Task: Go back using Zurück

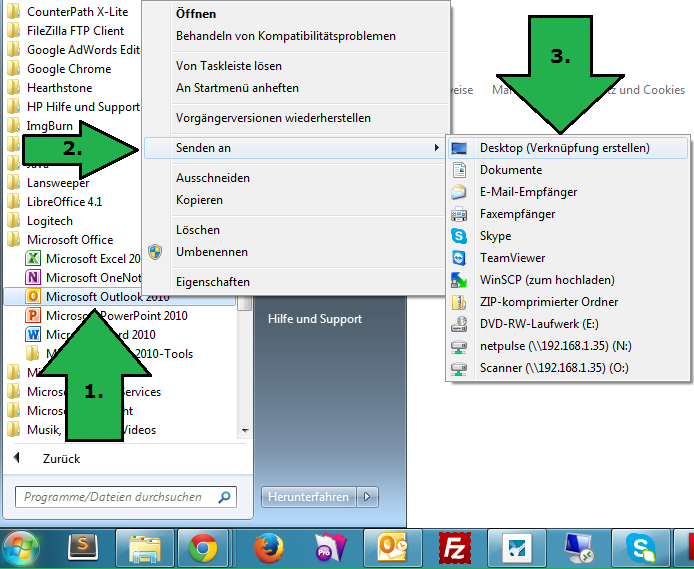Action: [x=60, y=458]
